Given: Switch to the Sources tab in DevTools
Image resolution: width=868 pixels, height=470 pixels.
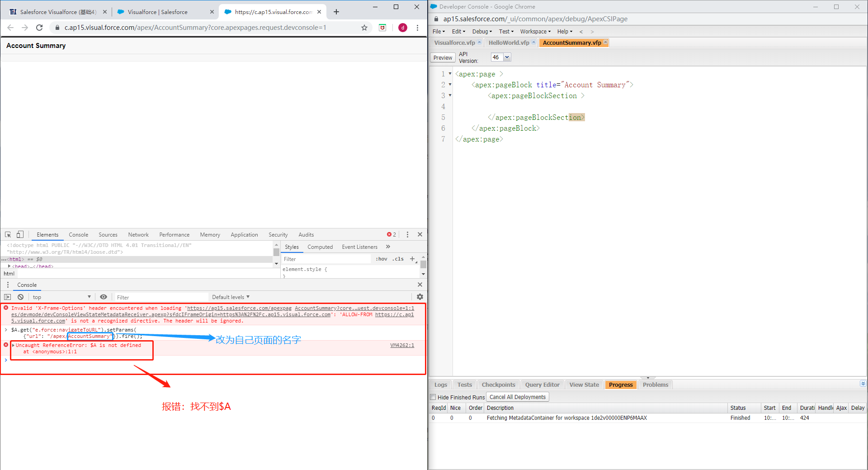Looking at the screenshot, I should (108, 234).
